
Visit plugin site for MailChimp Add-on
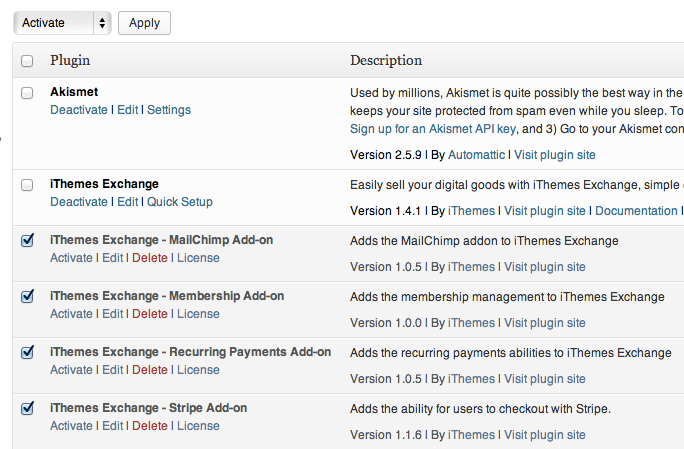(545, 267)
